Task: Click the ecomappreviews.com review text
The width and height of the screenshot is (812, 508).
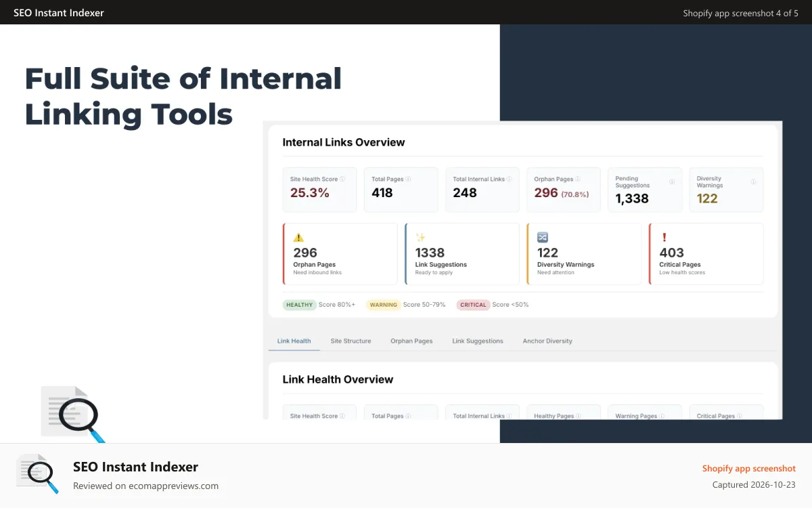Action: pos(145,486)
